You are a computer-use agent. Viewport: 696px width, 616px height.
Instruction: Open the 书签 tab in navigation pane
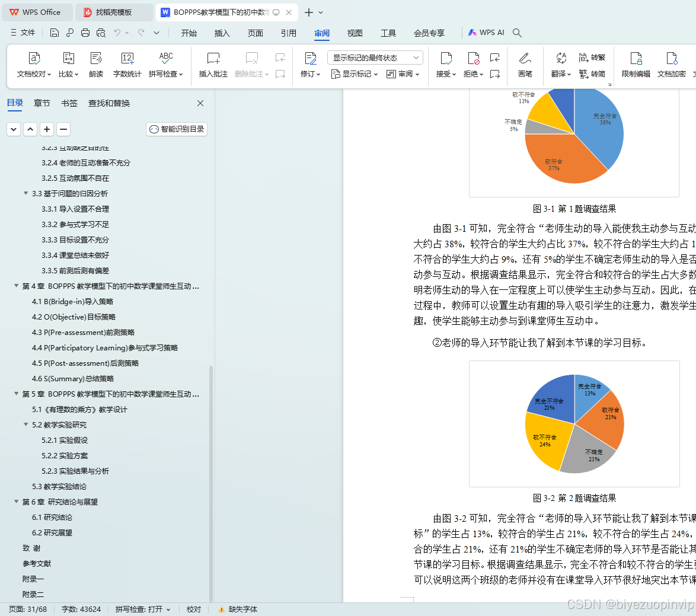(x=69, y=103)
